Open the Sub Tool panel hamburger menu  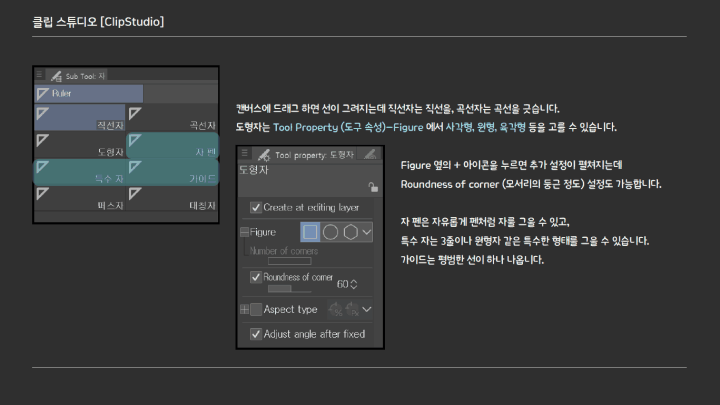[39, 74]
